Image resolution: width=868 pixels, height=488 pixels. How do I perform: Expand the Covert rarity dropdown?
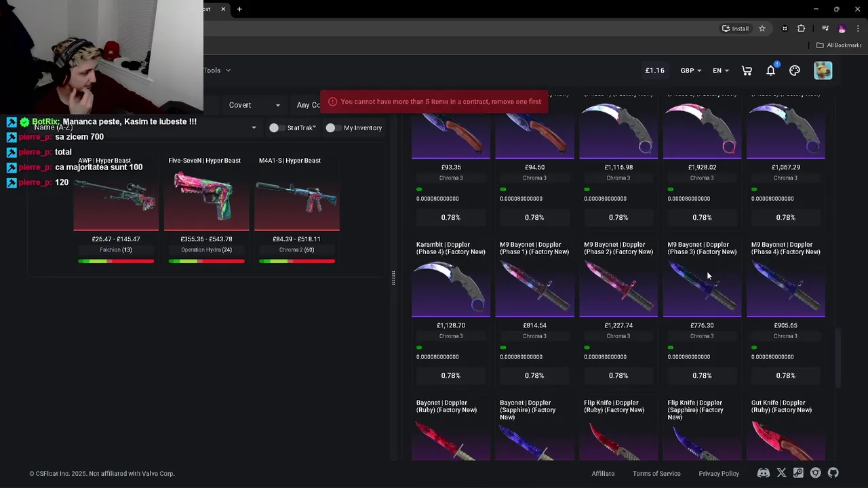[x=254, y=105]
